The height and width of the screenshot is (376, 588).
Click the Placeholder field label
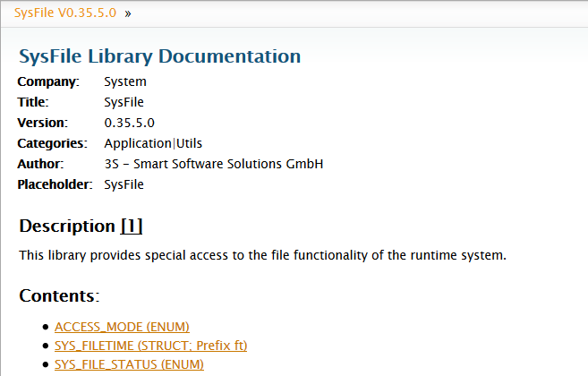click(x=55, y=184)
